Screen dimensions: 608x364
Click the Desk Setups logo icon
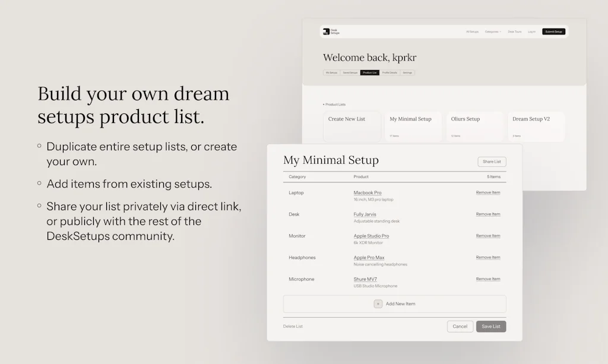click(x=326, y=31)
